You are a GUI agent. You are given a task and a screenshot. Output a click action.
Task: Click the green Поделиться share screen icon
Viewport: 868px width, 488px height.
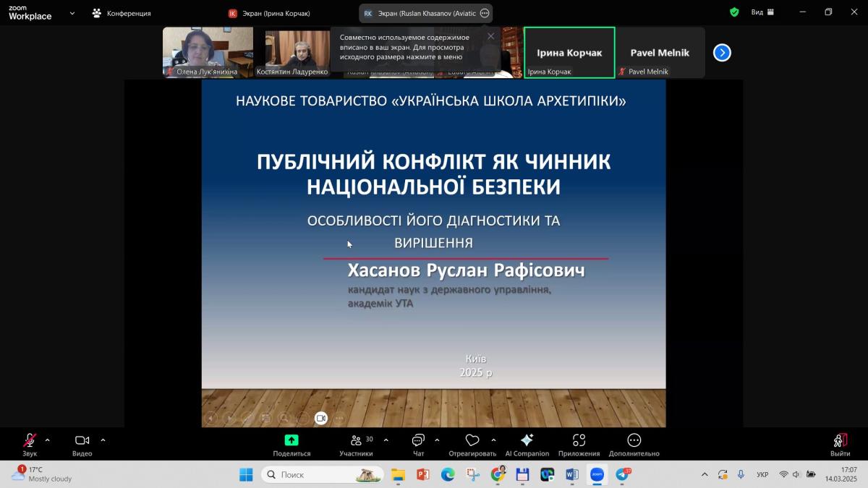[292, 440]
